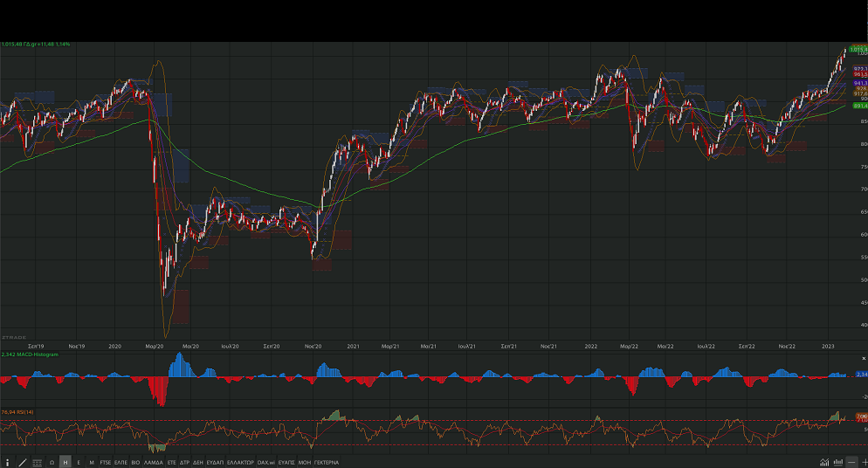Select the line drawing tool
This screenshot has height=468, width=868.
[x=23, y=463]
